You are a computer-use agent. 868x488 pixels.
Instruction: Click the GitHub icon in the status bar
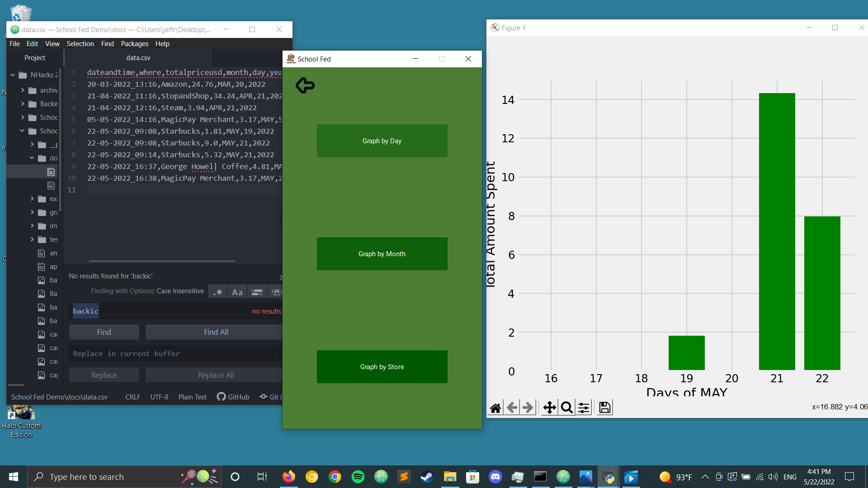coord(221,397)
